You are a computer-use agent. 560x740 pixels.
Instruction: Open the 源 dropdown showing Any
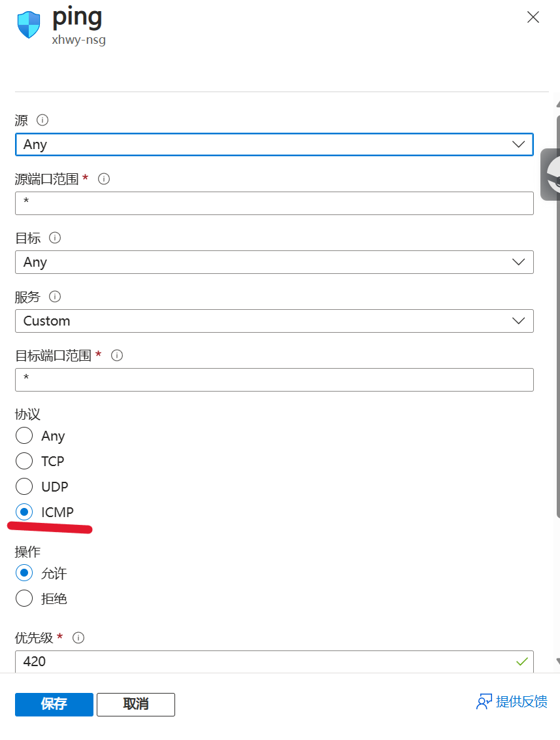click(x=274, y=144)
